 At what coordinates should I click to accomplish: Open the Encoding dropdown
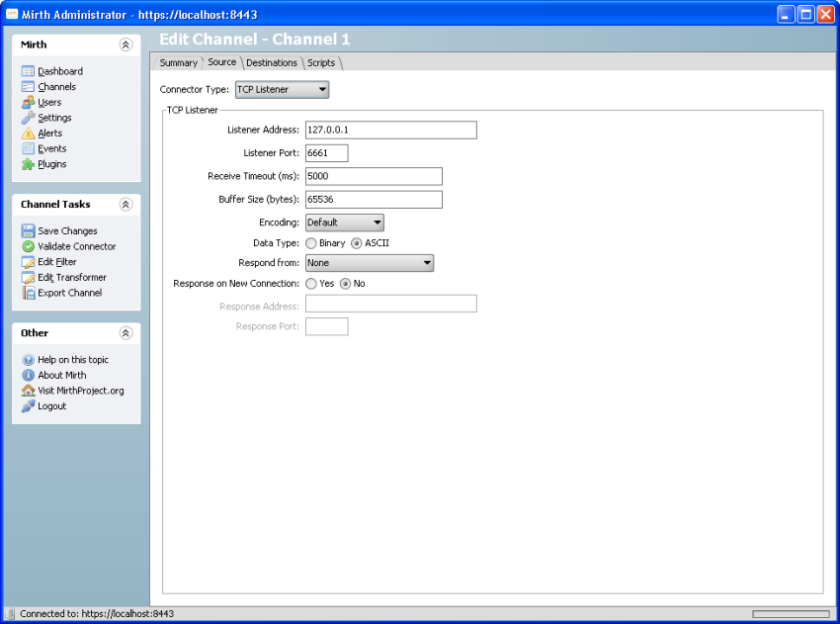point(345,223)
